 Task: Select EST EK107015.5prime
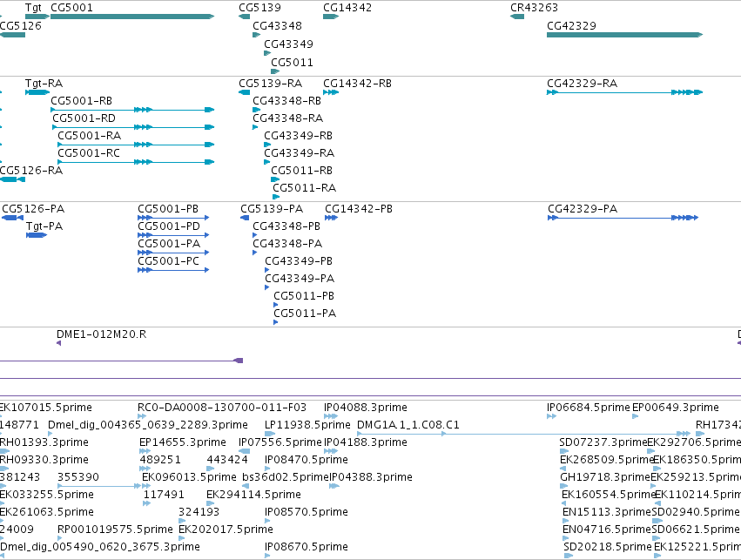point(46,408)
